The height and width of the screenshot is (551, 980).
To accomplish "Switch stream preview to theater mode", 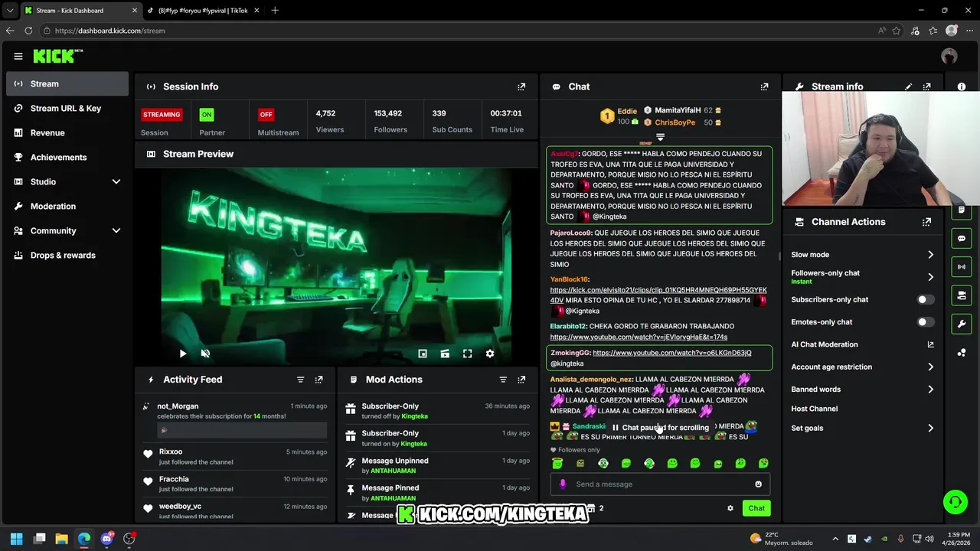I will click(x=445, y=354).
